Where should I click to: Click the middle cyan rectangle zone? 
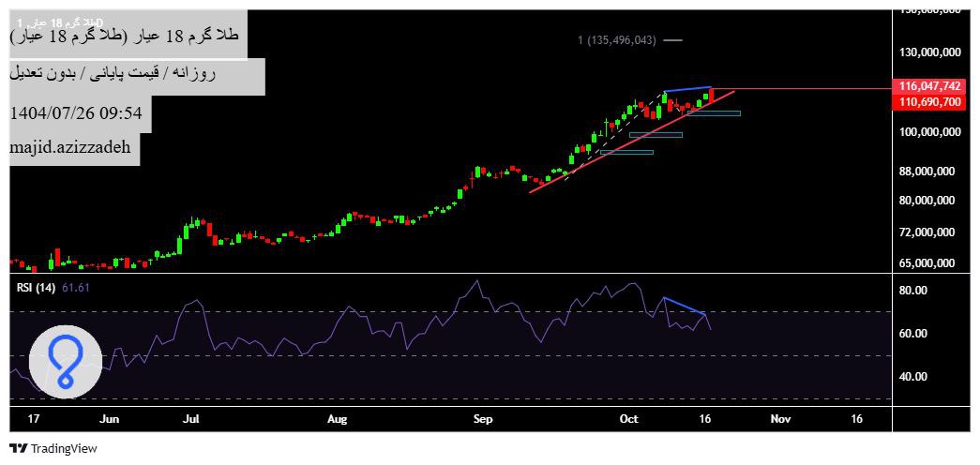point(656,135)
